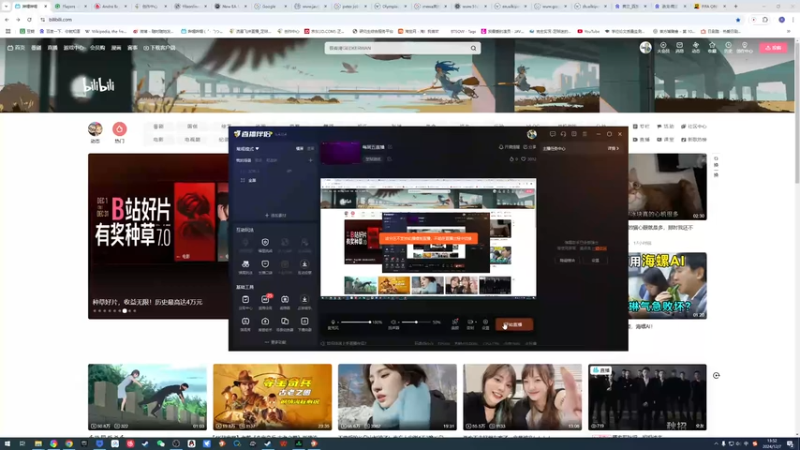
Task: Open 消息 icon in bilibili header
Action: pos(680,47)
